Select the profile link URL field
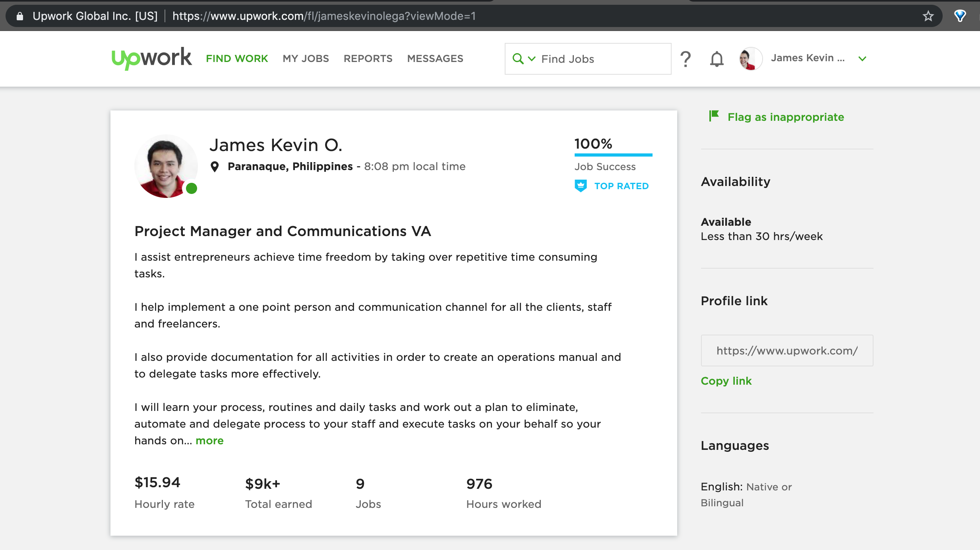Image resolution: width=980 pixels, height=550 pixels. pyautogui.click(x=787, y=351)
